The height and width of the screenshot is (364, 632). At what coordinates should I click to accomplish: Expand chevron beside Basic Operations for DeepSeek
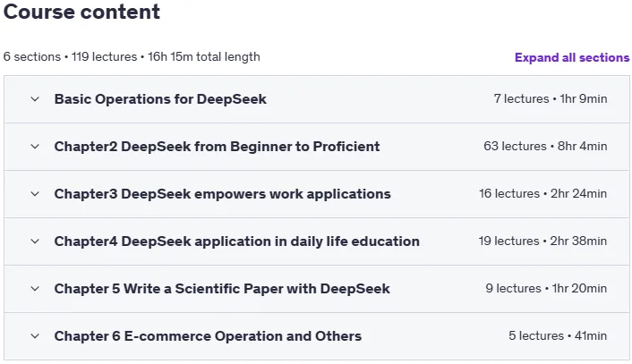pyautogui.click(x=35, y=99)
